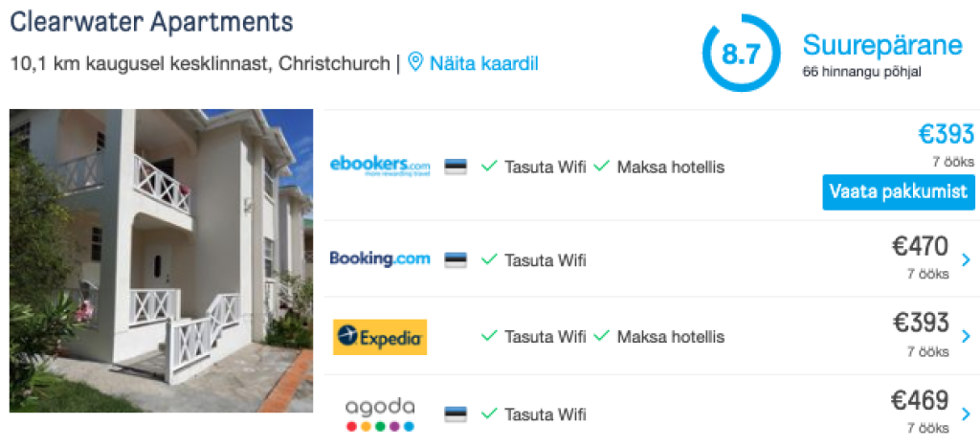Expand the Expedia €393 offer arrow
Screen dimensions: 980x447
click(x=965, y=337)
